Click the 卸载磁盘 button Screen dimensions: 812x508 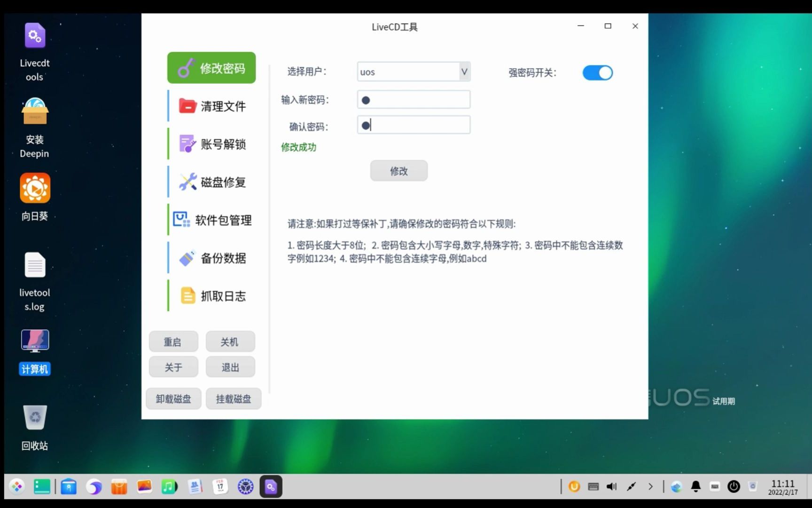pyautogui.click(x=173, y=398)
